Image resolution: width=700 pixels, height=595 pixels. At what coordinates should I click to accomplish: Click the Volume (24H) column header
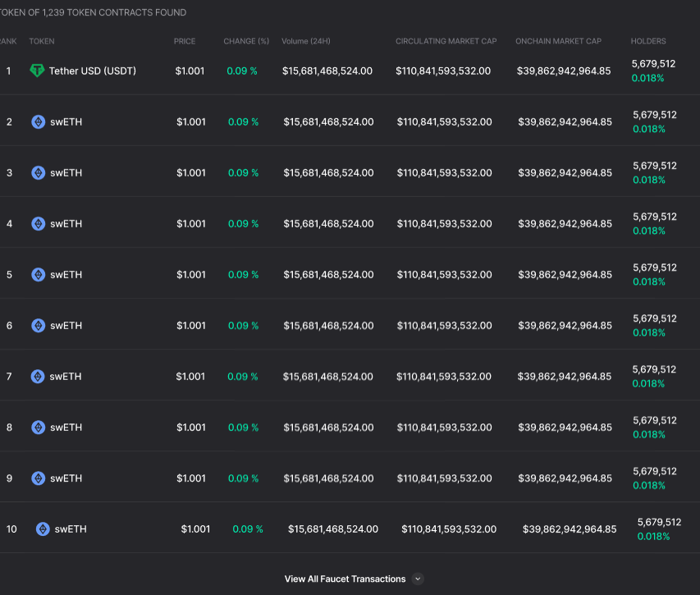coord(306,41)
